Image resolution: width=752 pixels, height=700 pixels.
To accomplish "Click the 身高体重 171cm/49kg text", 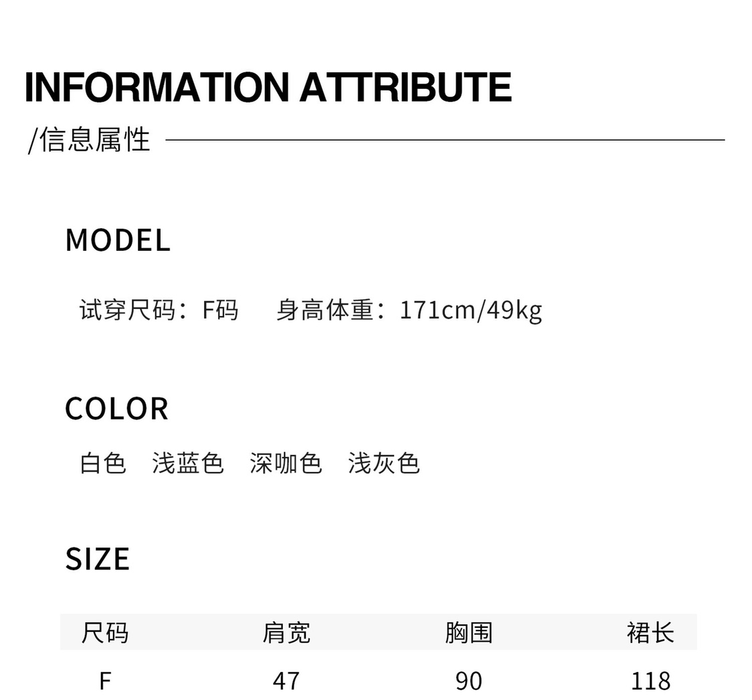I will pyautogui.click(x=409, y=311).
